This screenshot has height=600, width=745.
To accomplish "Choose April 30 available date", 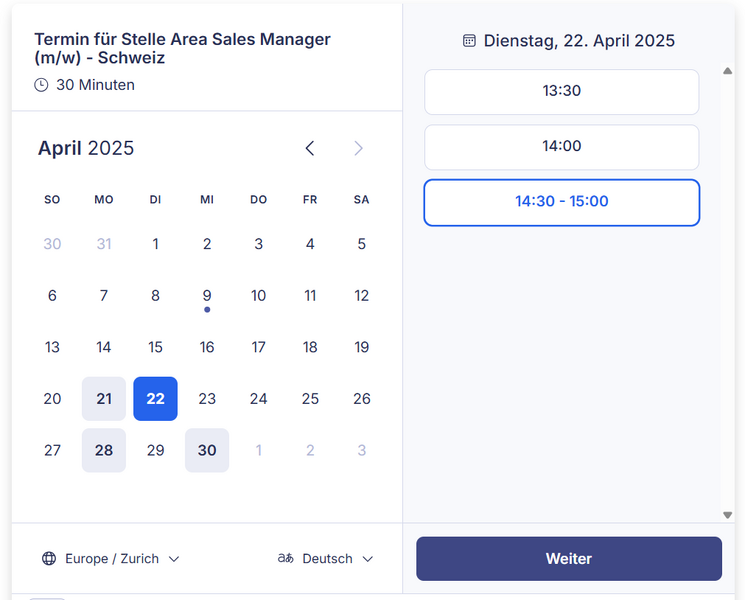I will click(207, 450).
